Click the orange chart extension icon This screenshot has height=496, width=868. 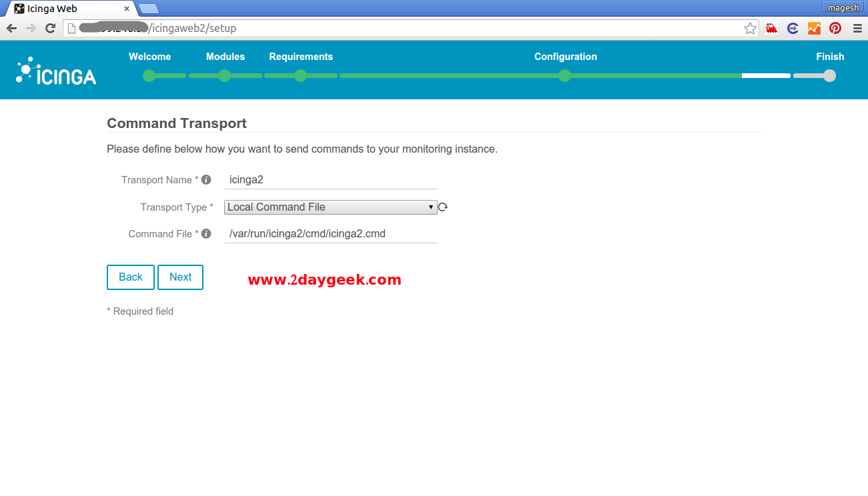coord(814,28)
